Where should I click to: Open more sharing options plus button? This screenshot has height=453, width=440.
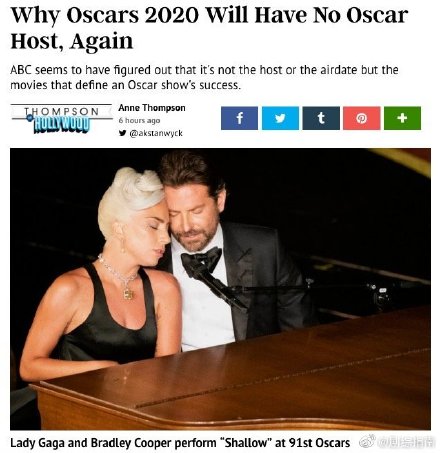pos(402,118)
